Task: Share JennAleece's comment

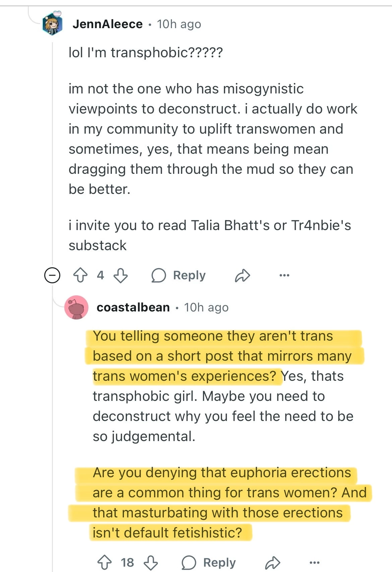Action: coord(242,276)
